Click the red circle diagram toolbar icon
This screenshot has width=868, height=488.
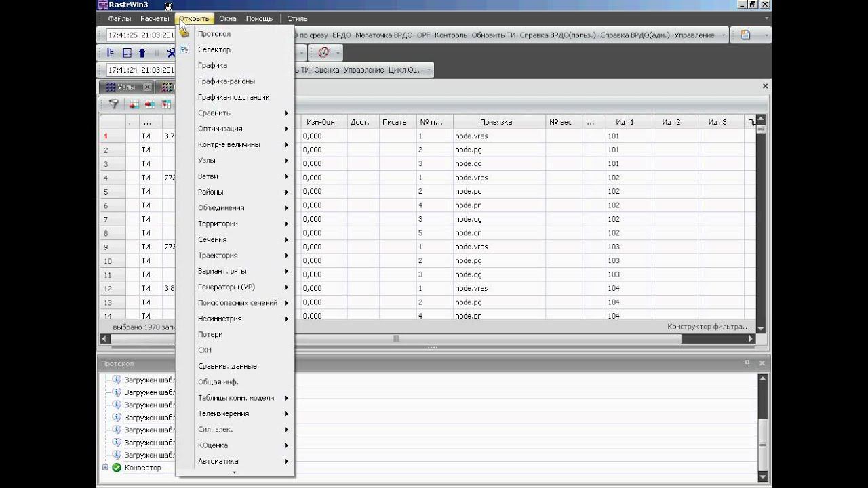point(323,53)
